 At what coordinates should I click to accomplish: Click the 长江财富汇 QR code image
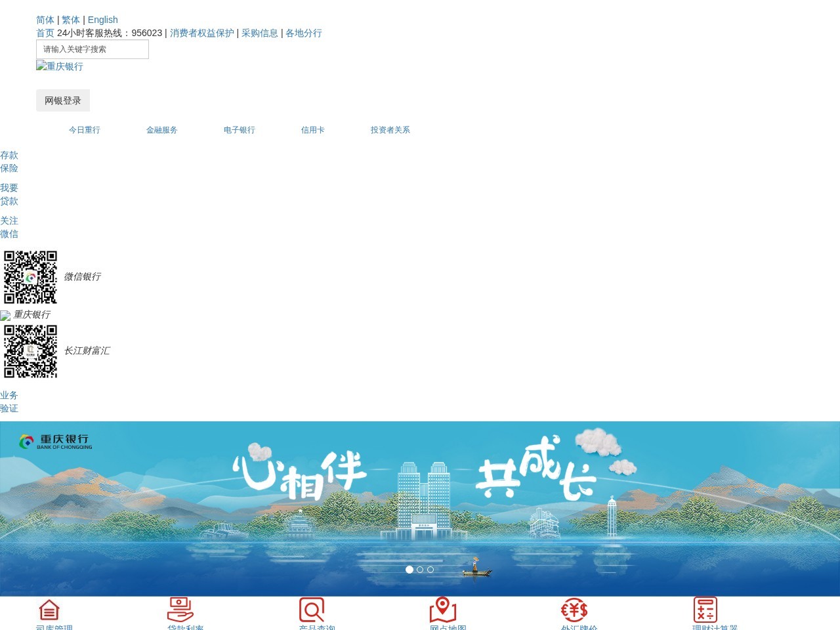(30, 351)
